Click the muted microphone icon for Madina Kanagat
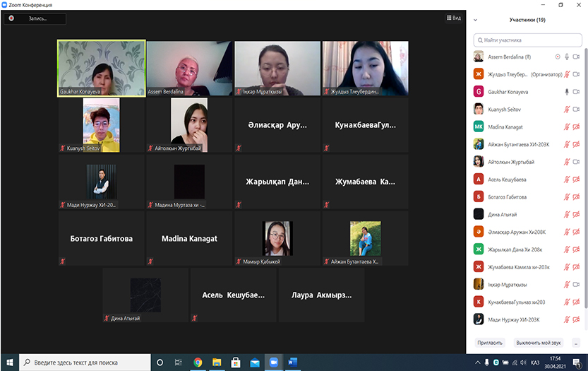588x371 pixels. pos(566,127)
